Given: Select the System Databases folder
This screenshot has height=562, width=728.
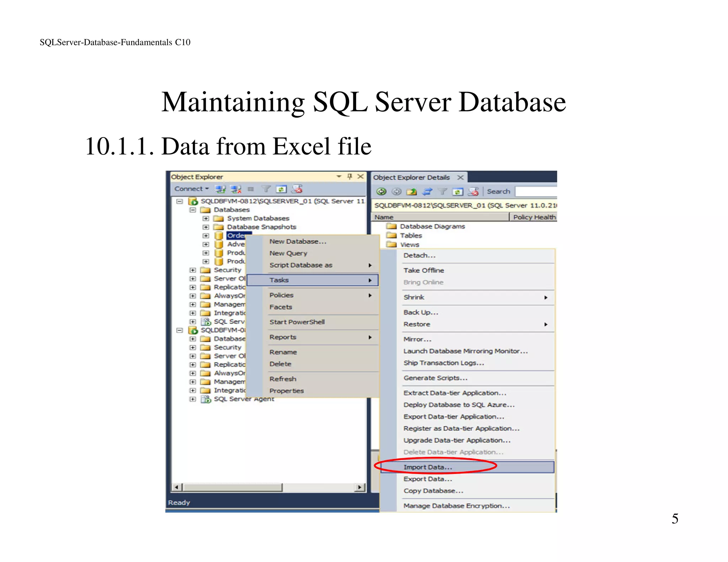Looking at the screenshot, I should (258, 218).
